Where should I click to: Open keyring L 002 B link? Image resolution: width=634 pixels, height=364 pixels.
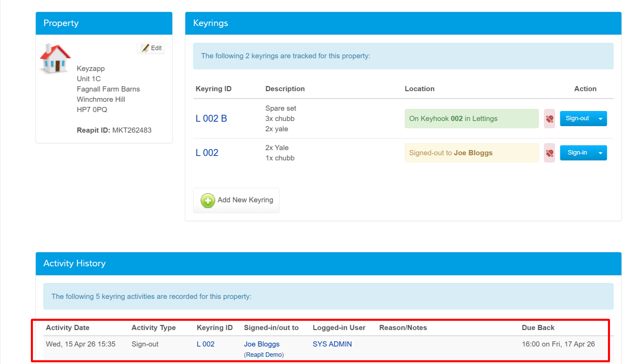pos(211,119)
